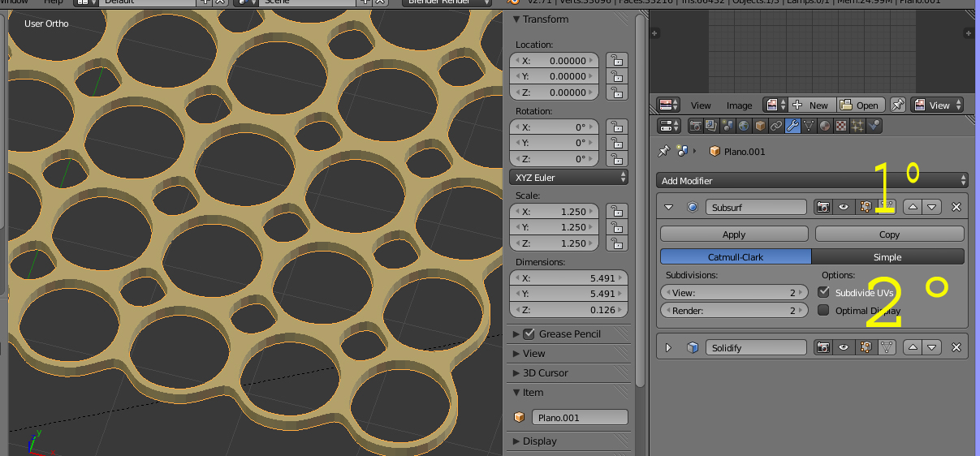This screenshot has height=456, width=980.
Task: Toggle Solidify cage editing (triangle icon)
Action: [x=886, y=347]
